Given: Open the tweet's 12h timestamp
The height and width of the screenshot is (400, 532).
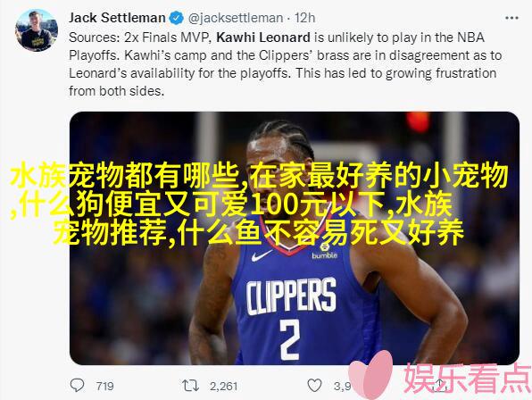Looking at the screenshot, I should 304,18.
